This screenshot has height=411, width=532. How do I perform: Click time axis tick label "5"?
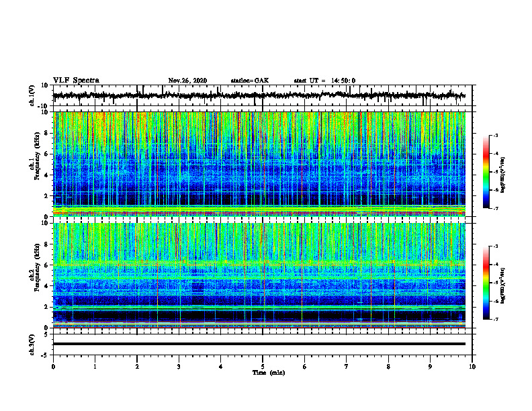point(263,367)
